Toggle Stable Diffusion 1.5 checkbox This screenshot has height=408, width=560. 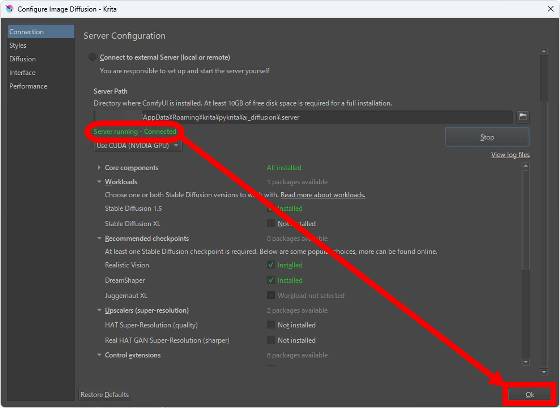point(271,208)
